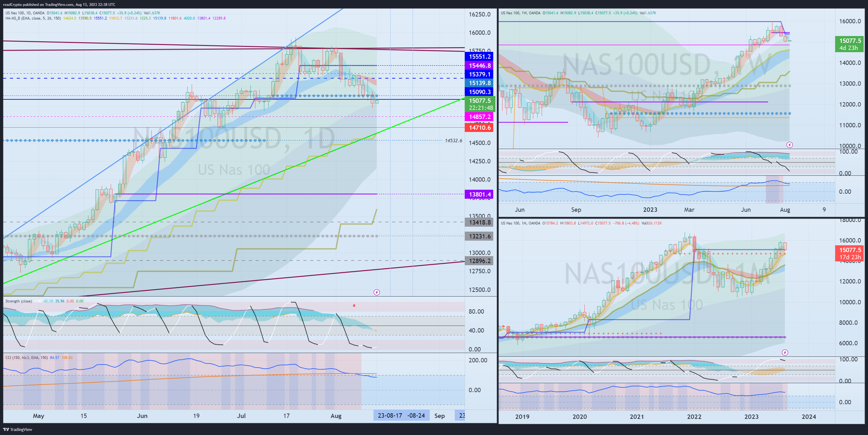Select the red 14710.6 price label
868x435 pixels.
(x=479, y=128)
